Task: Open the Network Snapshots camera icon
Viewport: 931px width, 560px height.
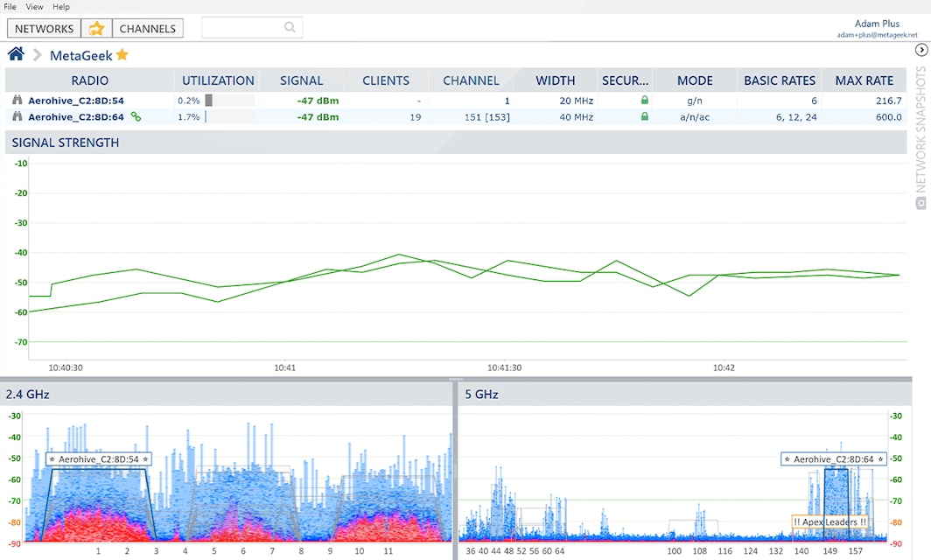Action: click(920, 203)
